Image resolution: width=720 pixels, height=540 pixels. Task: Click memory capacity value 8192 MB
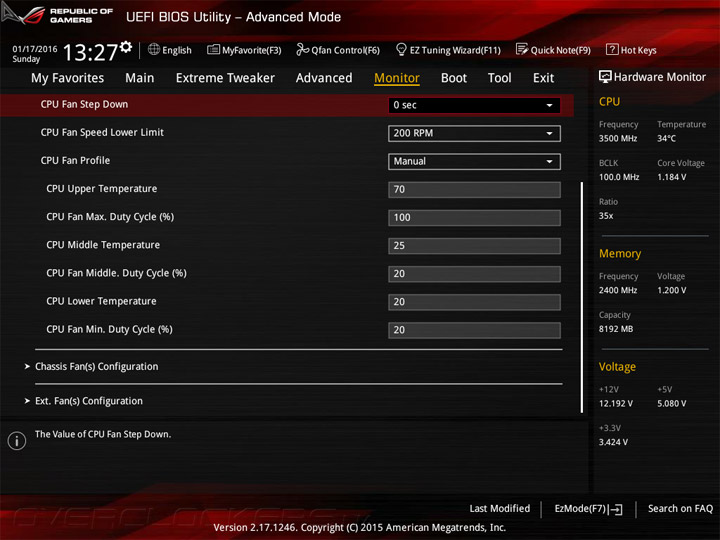pos(616,329)
